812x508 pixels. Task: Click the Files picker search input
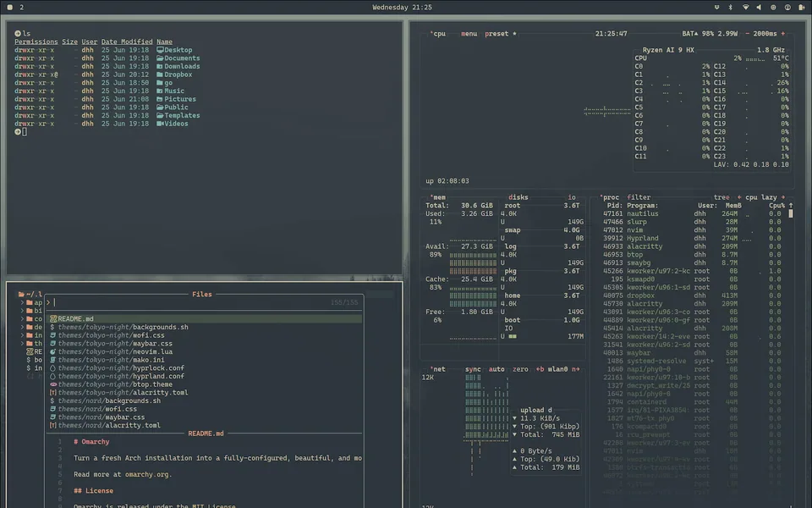pos(204,302)
